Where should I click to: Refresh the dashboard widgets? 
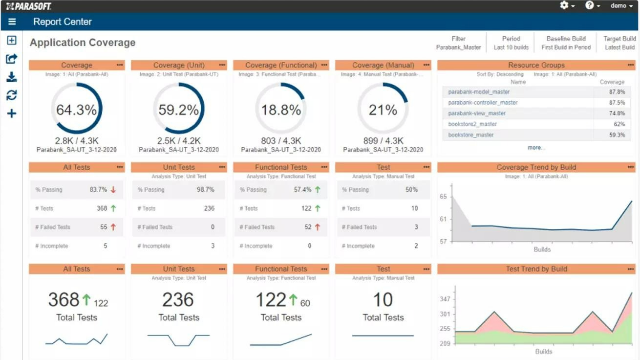[x=11, y=95]
